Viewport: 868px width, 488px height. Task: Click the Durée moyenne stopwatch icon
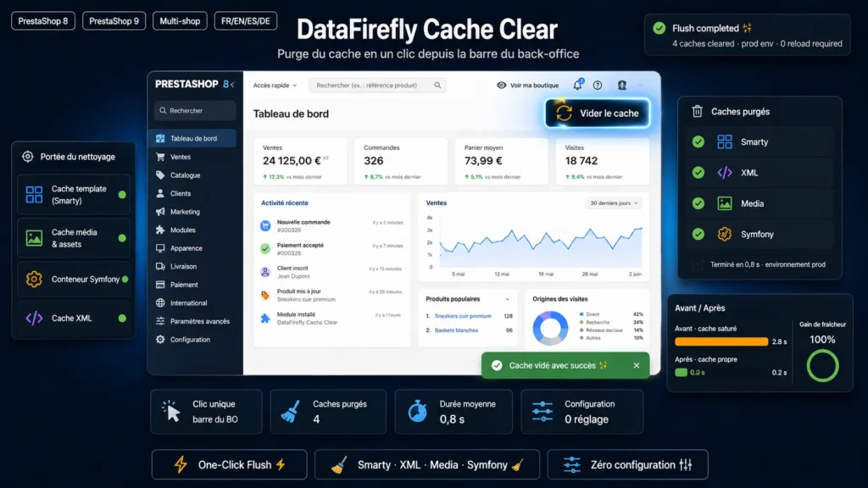(417, 412)
